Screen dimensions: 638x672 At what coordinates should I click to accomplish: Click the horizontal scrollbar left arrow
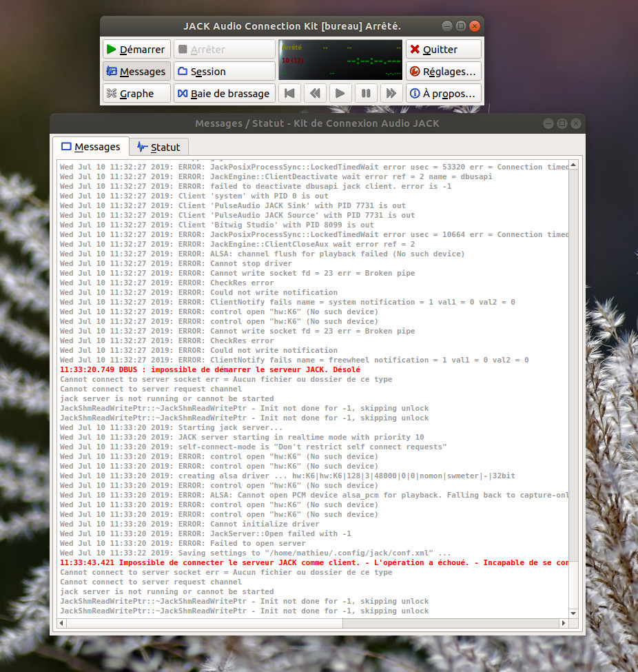point(62,623)
